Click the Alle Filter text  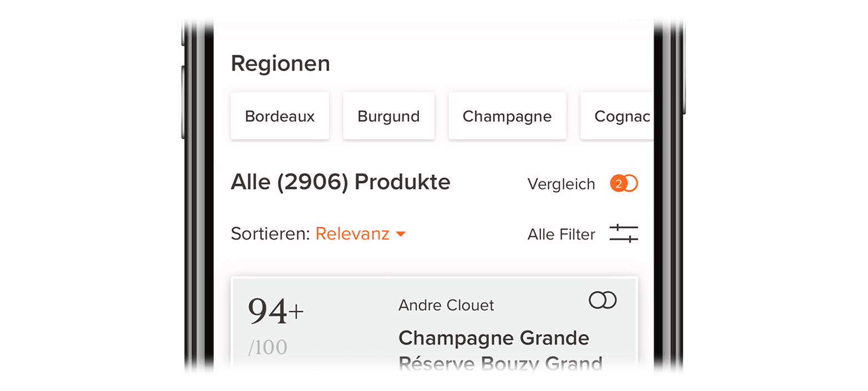561,235
